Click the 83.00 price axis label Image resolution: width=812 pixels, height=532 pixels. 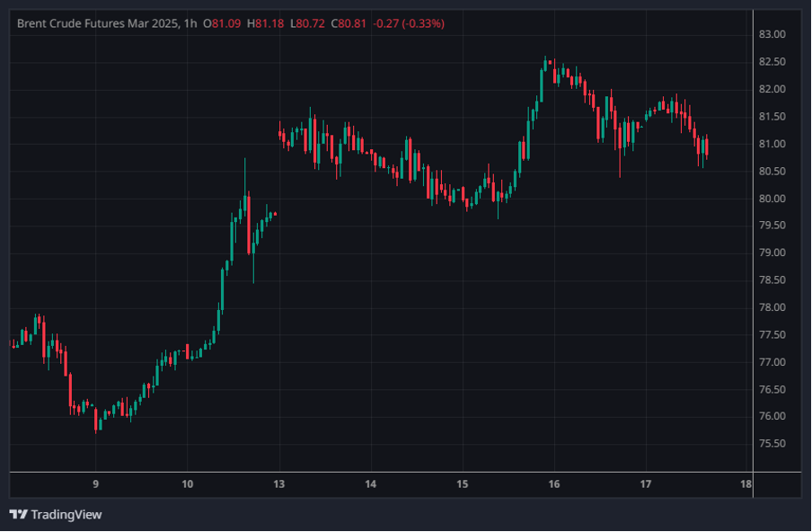click(x=772, y=35)
